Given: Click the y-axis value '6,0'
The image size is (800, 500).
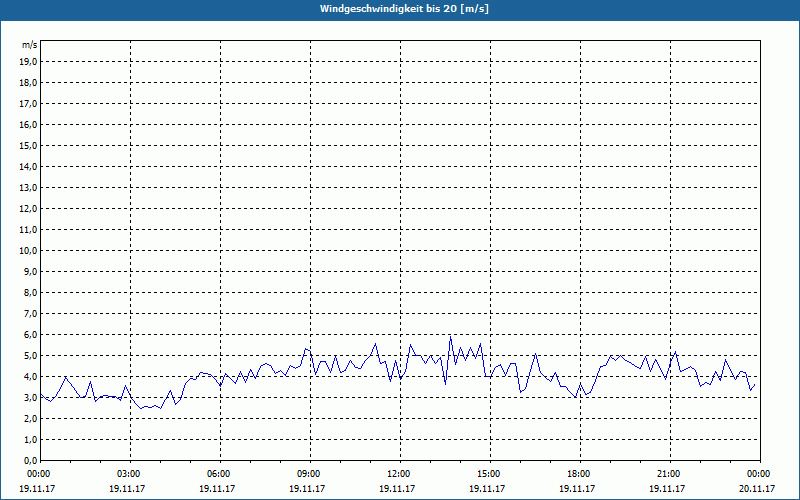Looking at the screenshot, I should [x=30, y=335].
